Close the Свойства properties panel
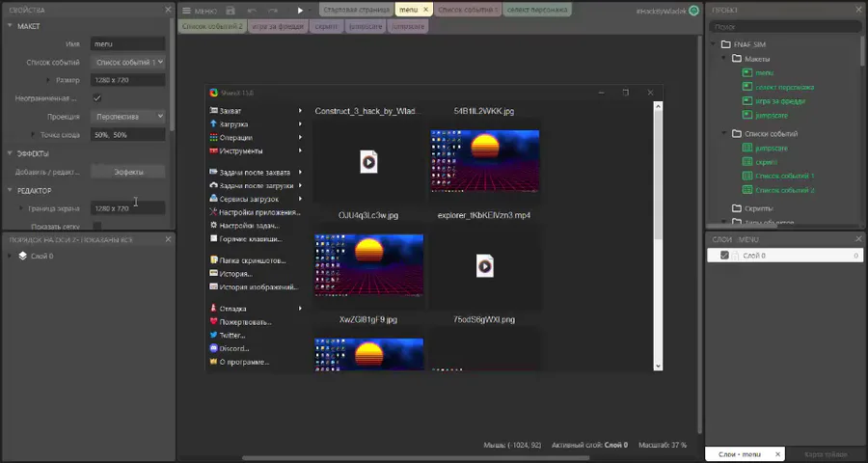868x463 pixels. coord(168,10)
